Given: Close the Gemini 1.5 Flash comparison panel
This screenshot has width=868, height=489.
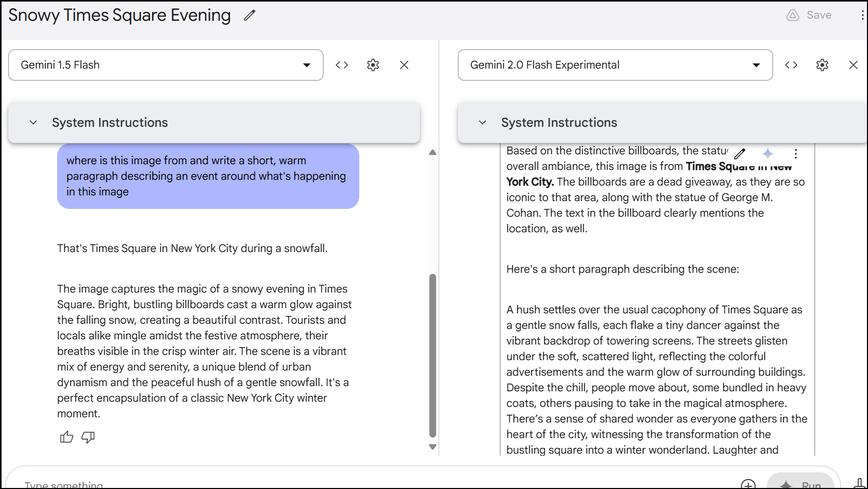Looking at the screenshot, I should pos(404,65).
